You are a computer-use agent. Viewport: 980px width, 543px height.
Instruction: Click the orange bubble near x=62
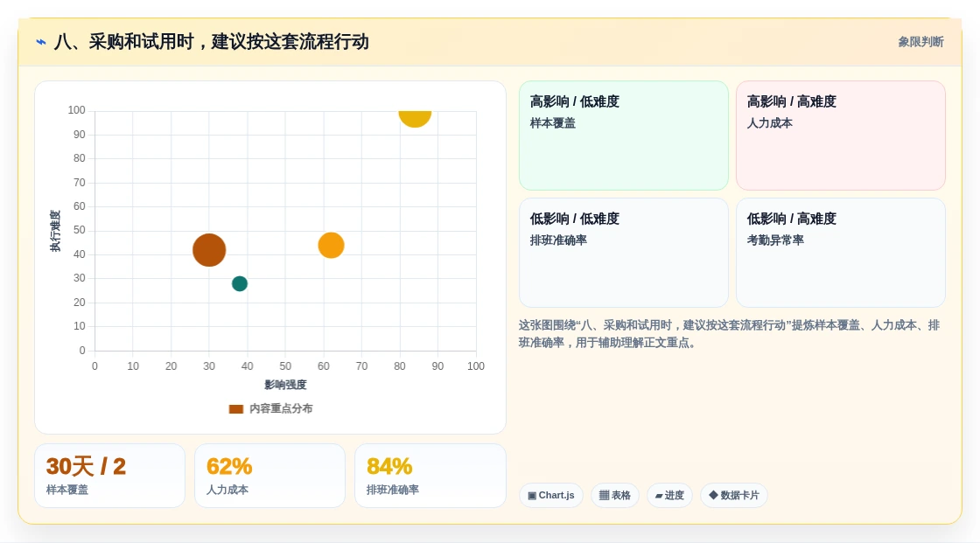pos(332,245)
